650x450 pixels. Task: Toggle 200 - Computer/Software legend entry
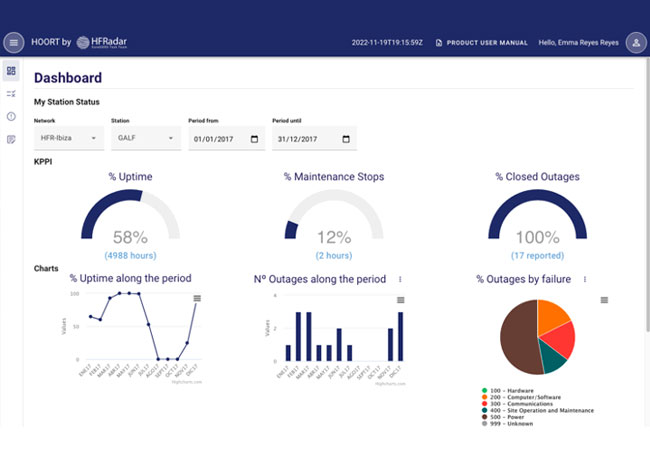(521, 397)
